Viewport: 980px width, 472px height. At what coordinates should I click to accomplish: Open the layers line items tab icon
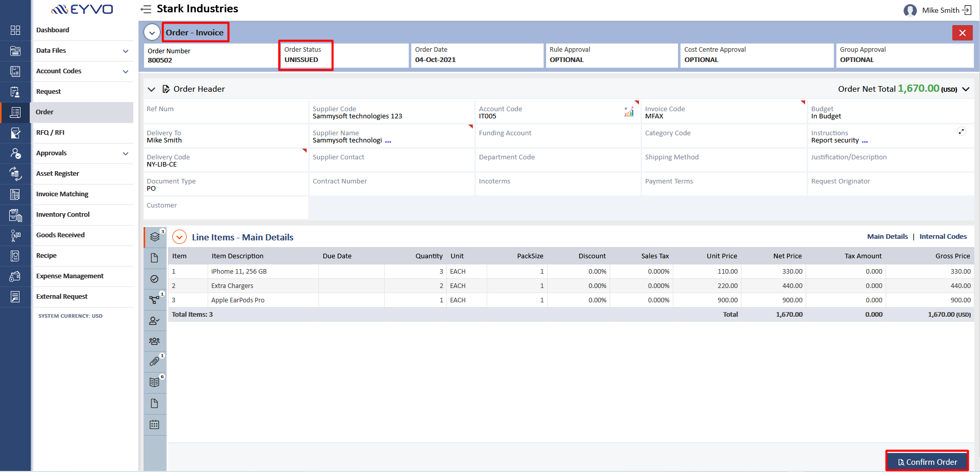click(155, 237)
